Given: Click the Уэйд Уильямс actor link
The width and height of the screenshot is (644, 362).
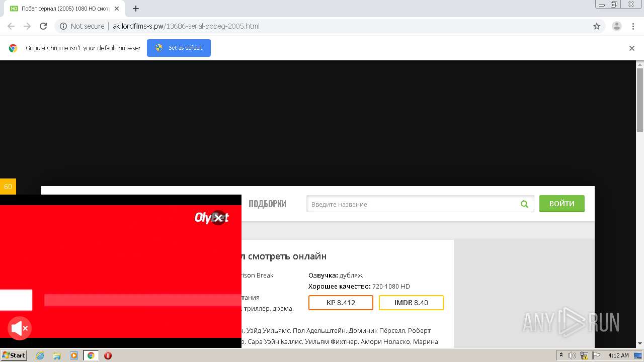Looking at the screenshot, I should pos(269,330).
